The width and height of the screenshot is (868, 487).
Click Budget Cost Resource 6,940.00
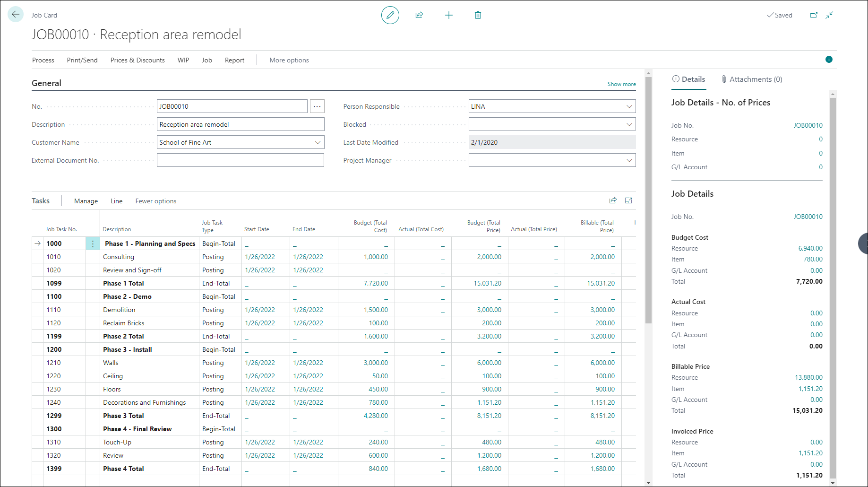(x=810, y=248)
